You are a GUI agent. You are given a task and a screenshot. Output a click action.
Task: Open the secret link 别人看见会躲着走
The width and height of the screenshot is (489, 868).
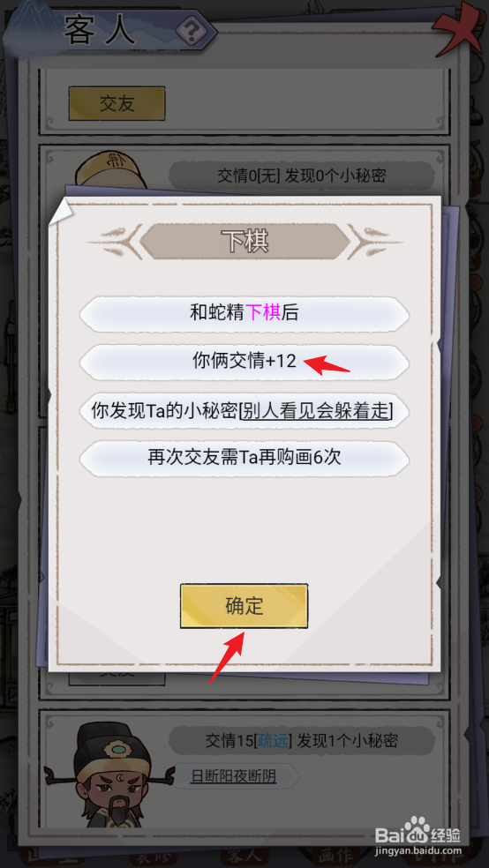[316, 411]
